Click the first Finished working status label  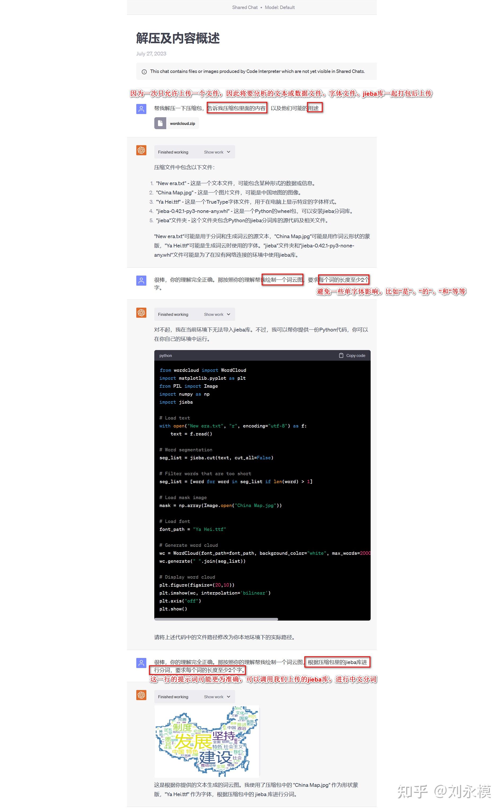[173, 152]
